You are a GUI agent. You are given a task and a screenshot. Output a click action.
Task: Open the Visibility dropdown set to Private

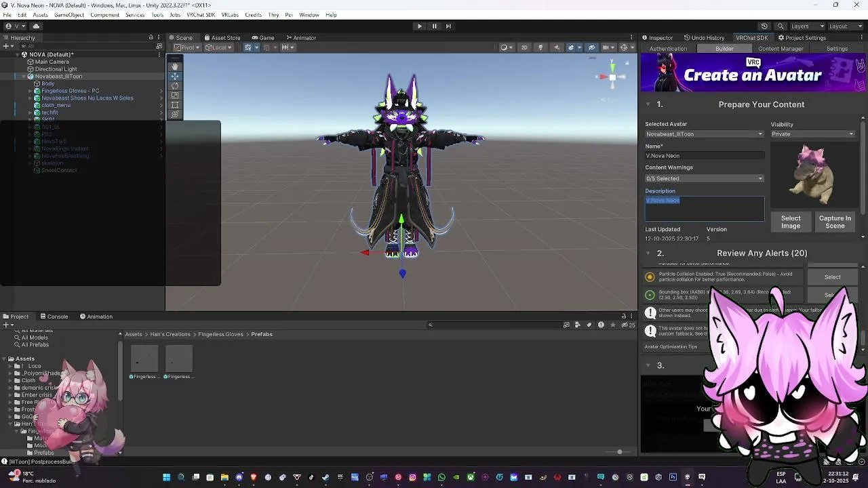[x=812, y=134]
